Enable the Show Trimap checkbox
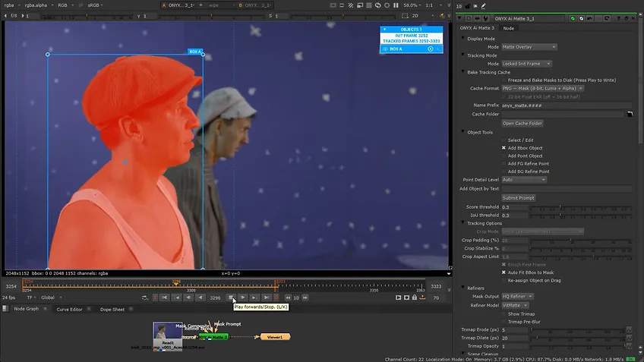The height and width of the screenshot is (362, 644). coord(504,314)
